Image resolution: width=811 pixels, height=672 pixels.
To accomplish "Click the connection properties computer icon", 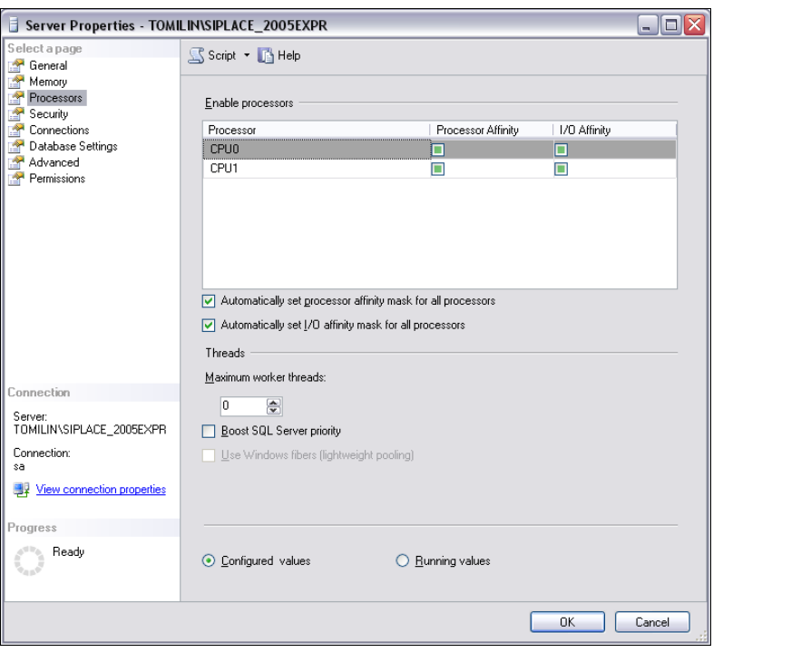I will pos(21,489).
